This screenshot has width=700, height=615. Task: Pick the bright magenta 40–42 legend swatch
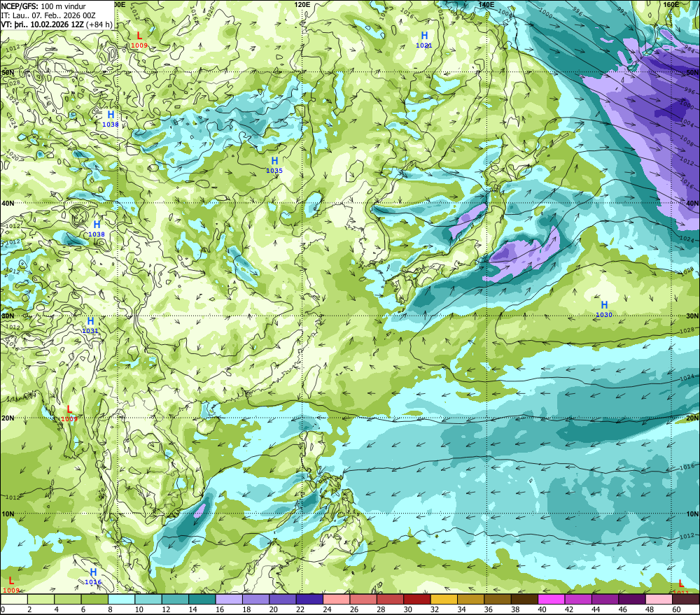(x=552, y=599)
